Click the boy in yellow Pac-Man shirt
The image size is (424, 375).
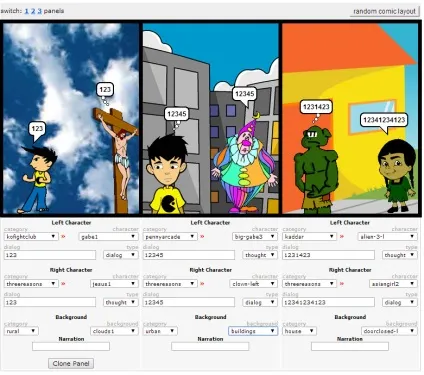[168, 175]
